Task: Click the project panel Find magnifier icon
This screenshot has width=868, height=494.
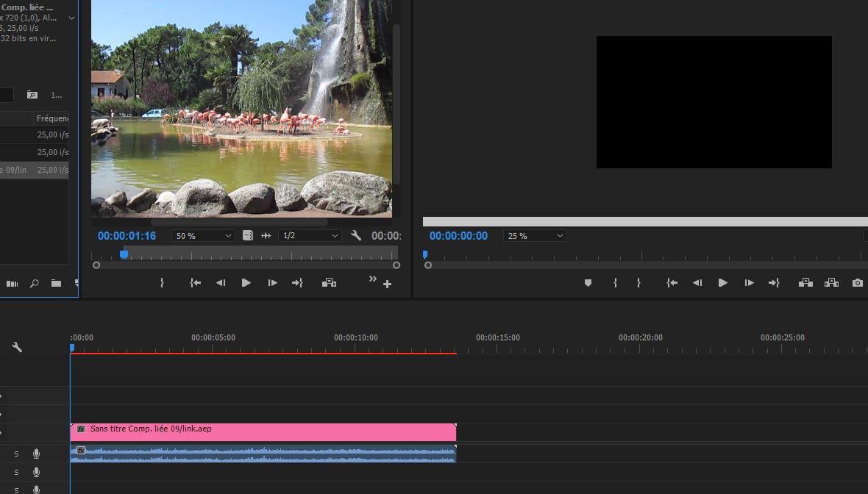Action: 34,283
